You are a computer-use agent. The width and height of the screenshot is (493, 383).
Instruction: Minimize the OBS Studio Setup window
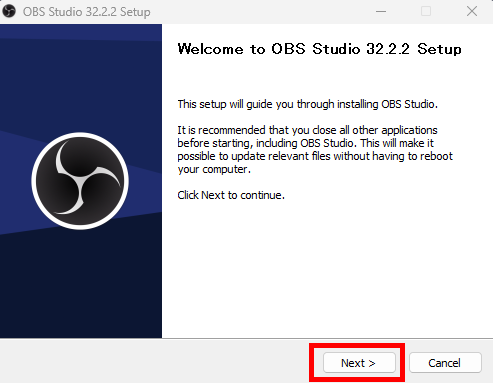click(x=381, y=11)
